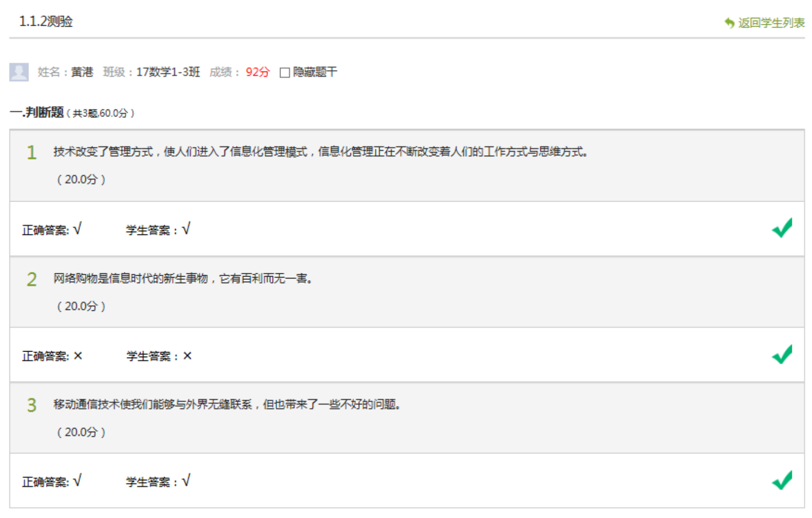
Task: Click the class name 17数学1-3班
Action: (168, 72)
